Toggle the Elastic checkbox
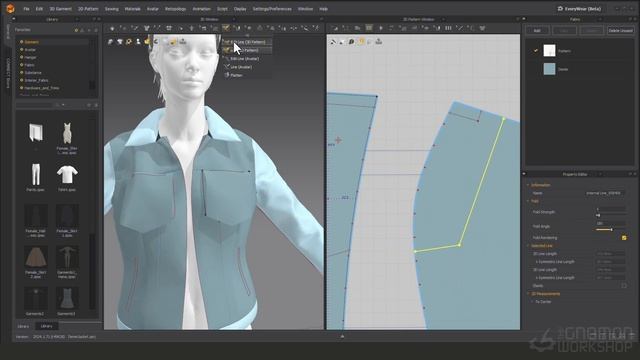640x360 pixels. 624,285
